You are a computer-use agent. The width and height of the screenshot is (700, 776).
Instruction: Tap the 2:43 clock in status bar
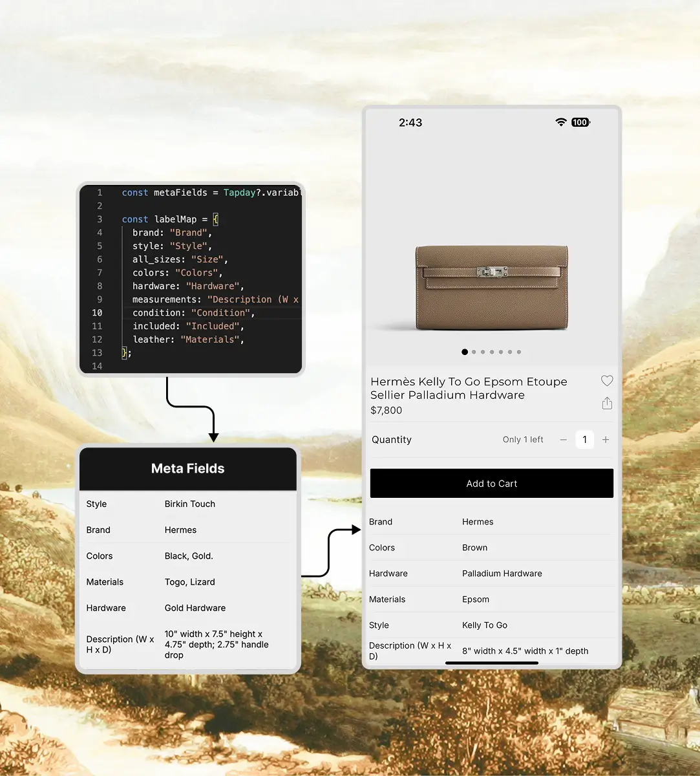[410, 122]
